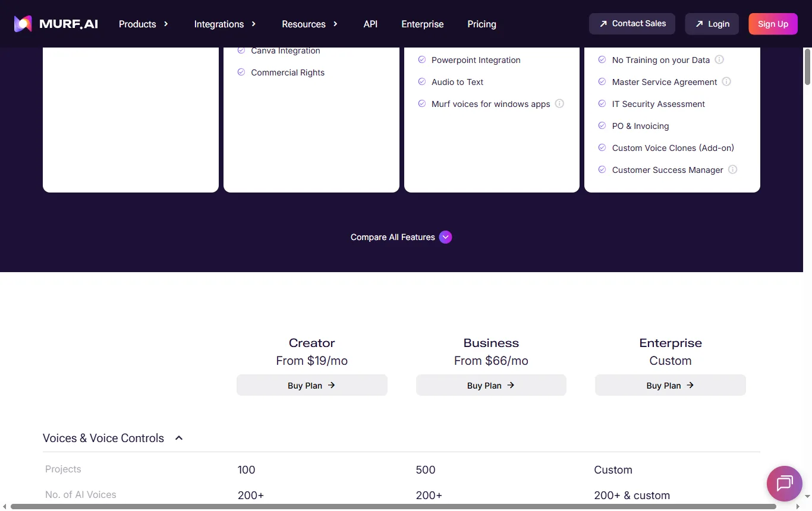Click the Creator 'From $19/mo' price
812x511 pixels.
pos(312,361)
